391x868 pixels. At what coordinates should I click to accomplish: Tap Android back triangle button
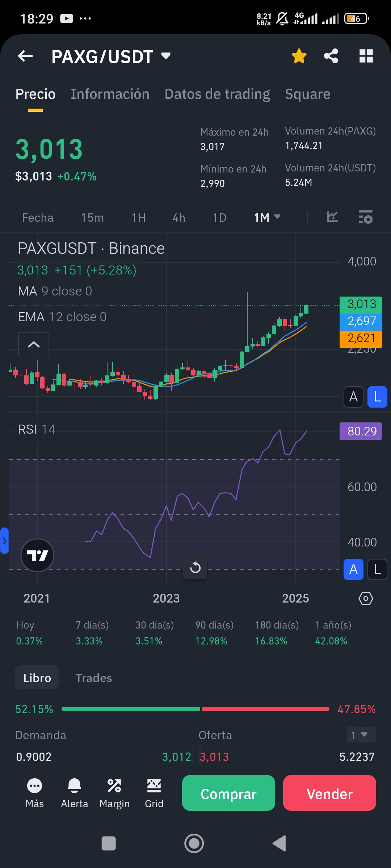coord(279,843)
